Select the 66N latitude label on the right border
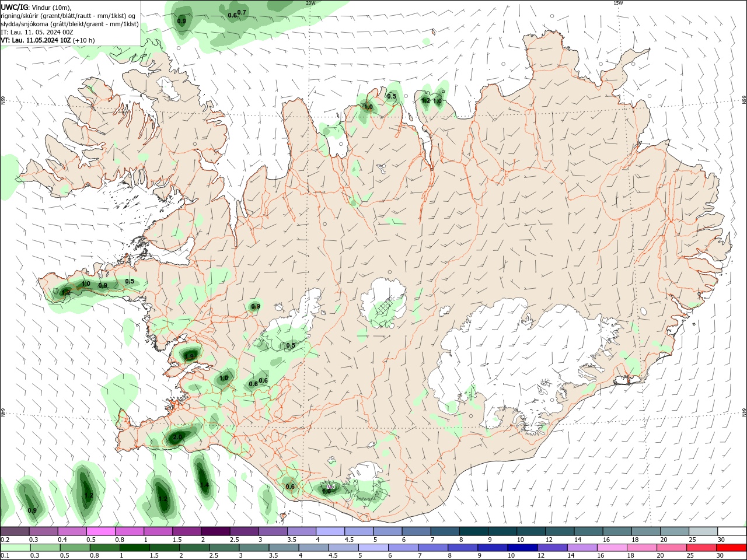Image resolution: width=747 pixels, height=560 pixels. pos(743,101)
